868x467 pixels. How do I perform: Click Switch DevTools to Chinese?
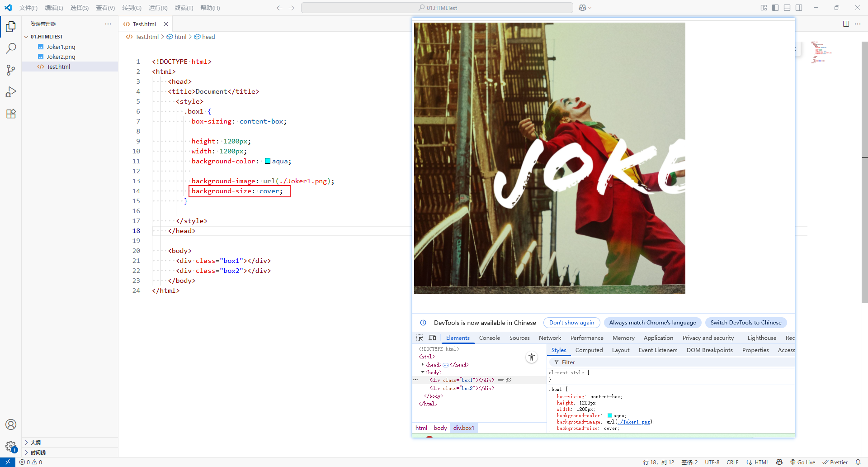pyautogui.click(x=746, y=322)
